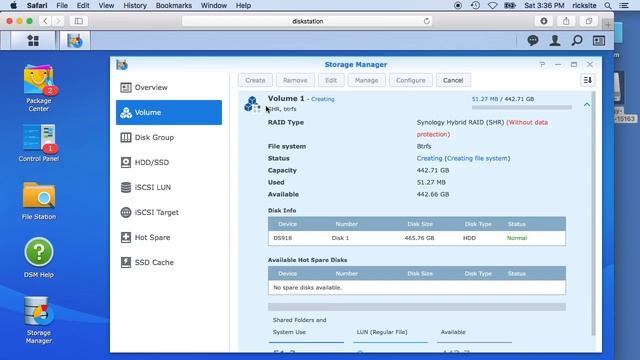Click Safari show tabs overview icon
Viewport: 640px width, 360px height.
[589, 21]
